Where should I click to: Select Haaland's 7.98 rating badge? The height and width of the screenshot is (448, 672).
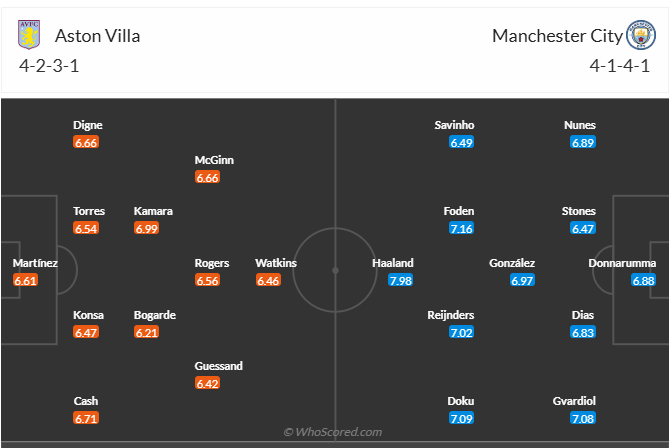tap(401, 281)
